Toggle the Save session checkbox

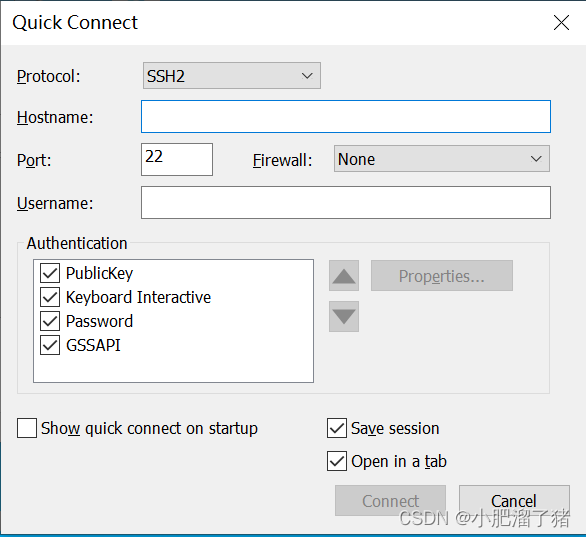[337, 428]
